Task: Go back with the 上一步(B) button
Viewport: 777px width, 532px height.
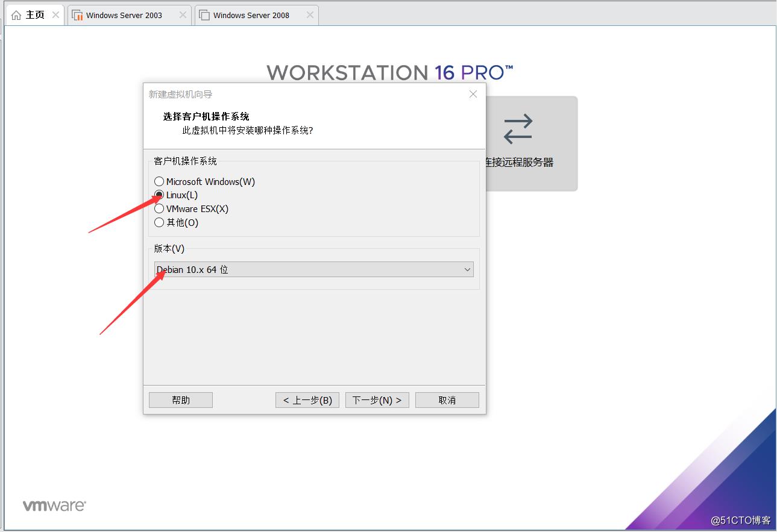Action: tap(307, 400)
